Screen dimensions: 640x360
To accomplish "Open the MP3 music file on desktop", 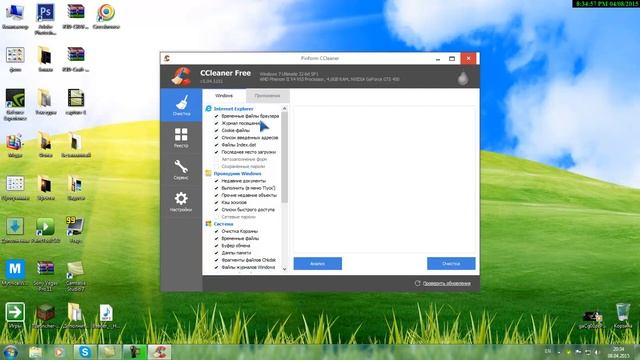I will (x=106, y=316).
